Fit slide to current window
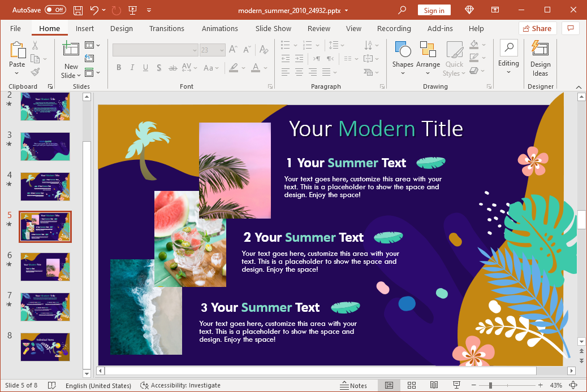 click(573, 385)
